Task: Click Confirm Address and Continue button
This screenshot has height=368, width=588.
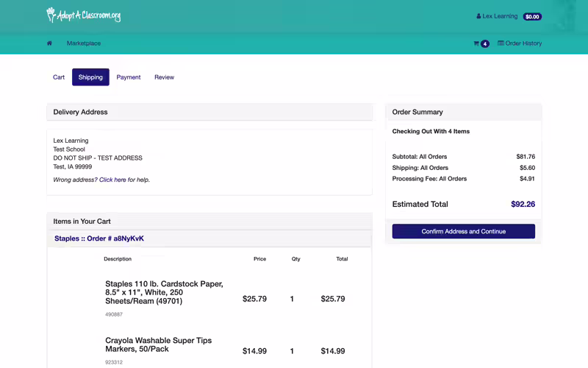Action: pyautogui.click(x=464, y=231)
